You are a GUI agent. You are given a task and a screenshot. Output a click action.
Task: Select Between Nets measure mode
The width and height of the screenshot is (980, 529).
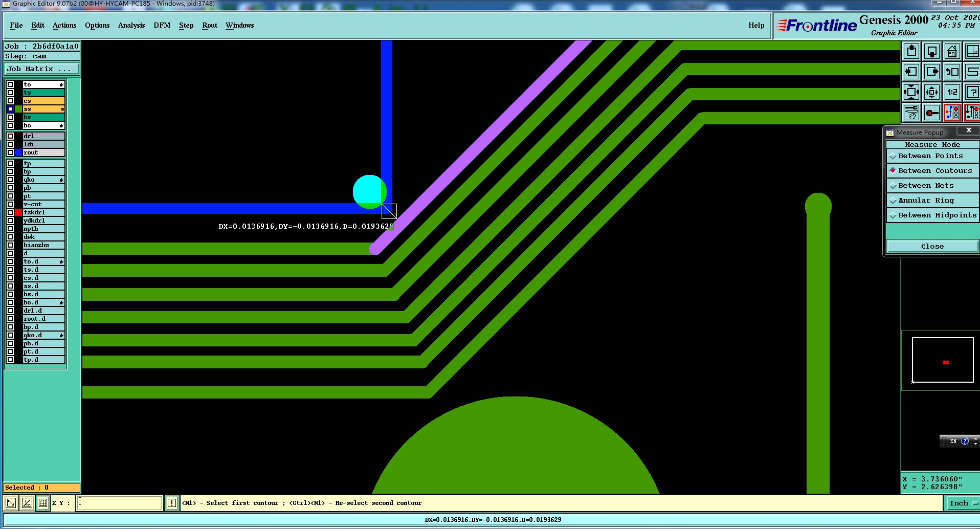coord(932,186)
